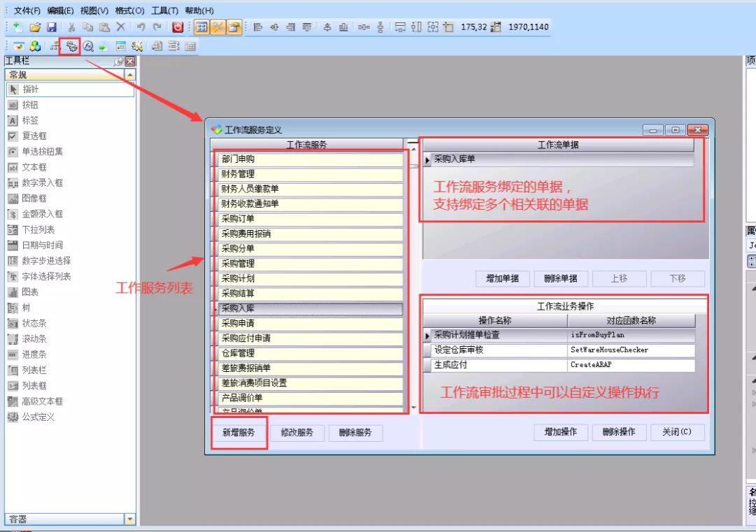Click the 删除单据 button
The image size is (756, 532).
(x=561, y=278)
